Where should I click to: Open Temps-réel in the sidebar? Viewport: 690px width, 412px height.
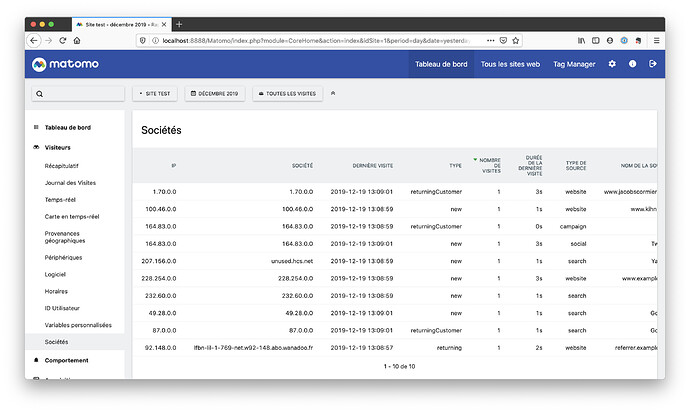tap(60, 200)
